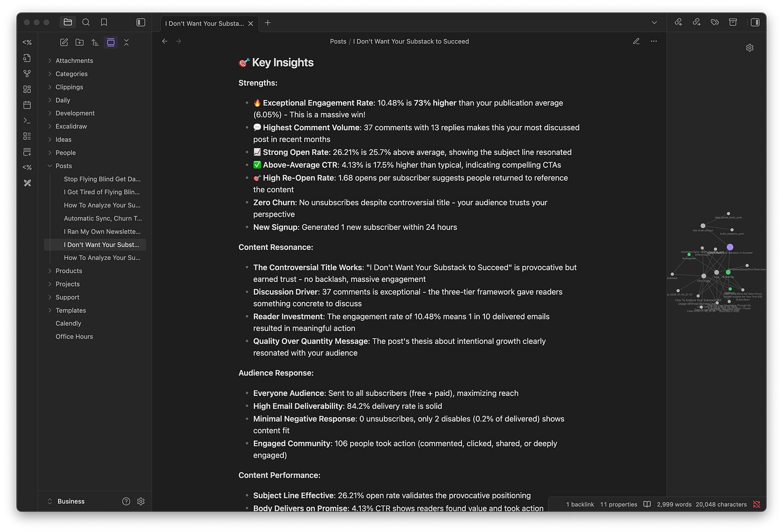Open the tab list dropdown chevron
The width and height of the screenshot is (783, 532).
click(x=654, y=23)
